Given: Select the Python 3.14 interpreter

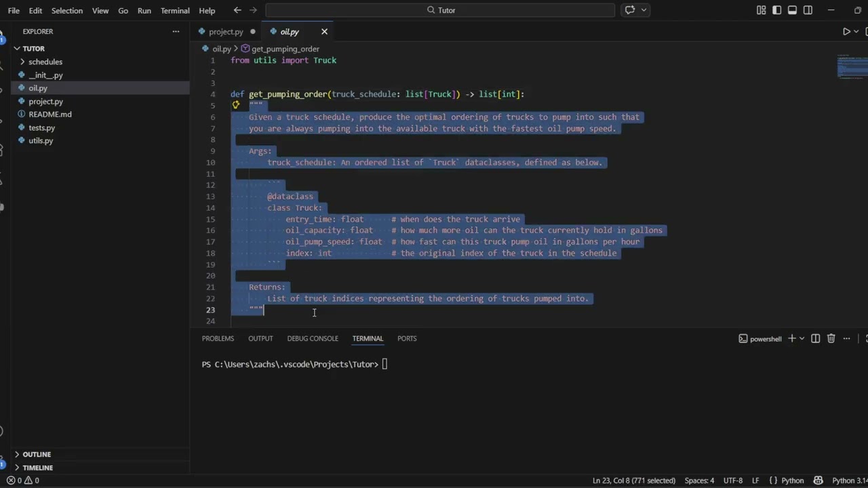Looking at the screenshot, I should [850, 481].
